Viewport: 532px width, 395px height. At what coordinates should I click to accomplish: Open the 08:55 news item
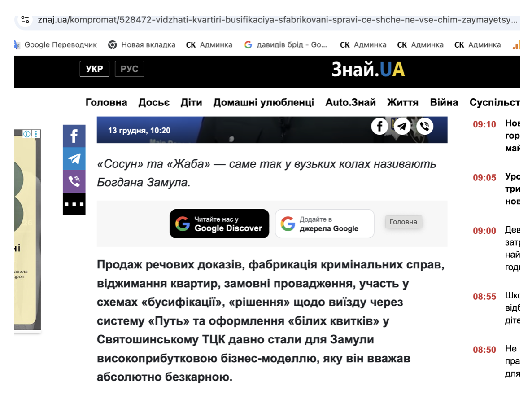(496, 308)
